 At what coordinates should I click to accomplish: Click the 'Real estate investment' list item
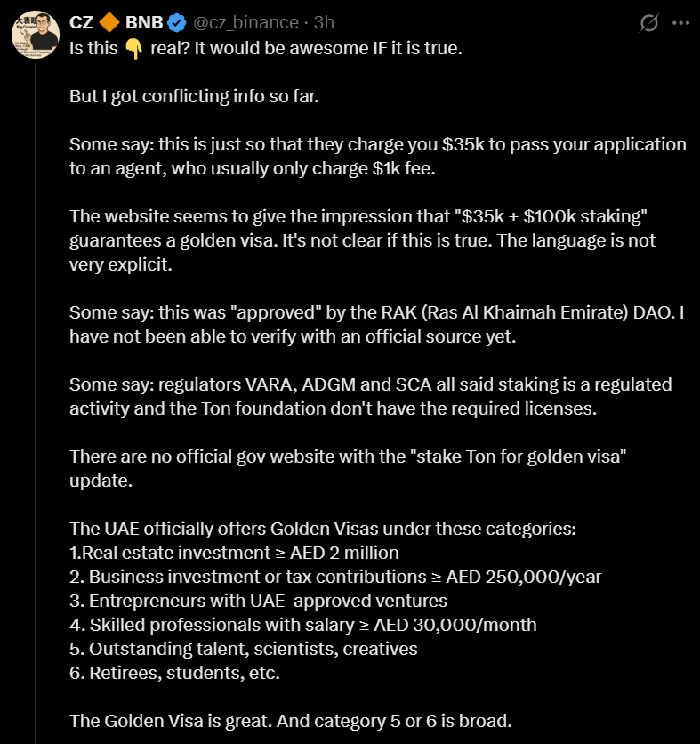[x=234, y=553]
